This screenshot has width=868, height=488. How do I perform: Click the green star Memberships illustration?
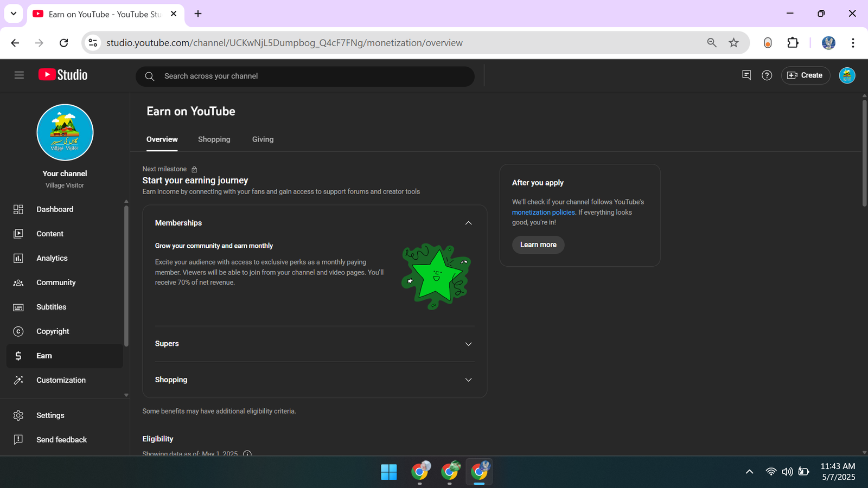436,277
